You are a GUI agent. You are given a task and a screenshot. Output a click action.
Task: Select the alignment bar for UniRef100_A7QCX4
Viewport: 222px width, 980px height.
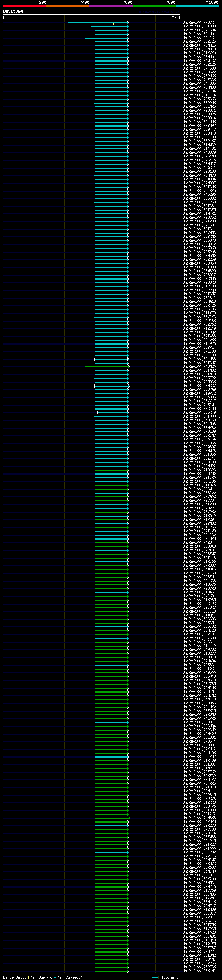98,23
